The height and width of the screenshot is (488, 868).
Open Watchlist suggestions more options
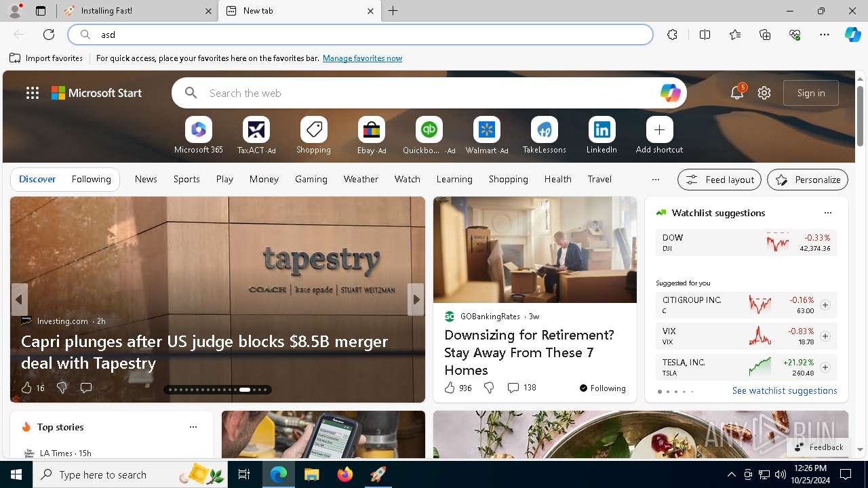click(x=827, y=213)
